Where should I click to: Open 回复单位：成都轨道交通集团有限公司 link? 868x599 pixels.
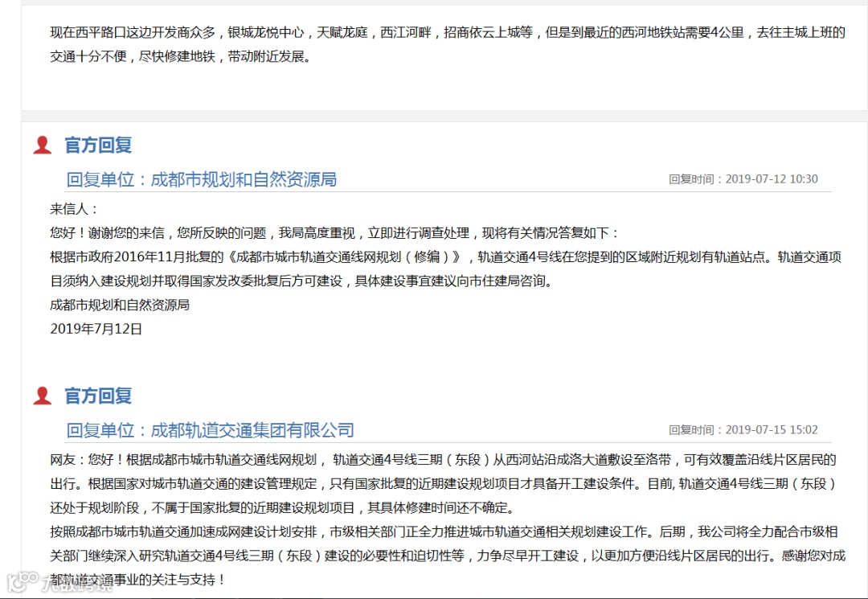click(211, 430)
